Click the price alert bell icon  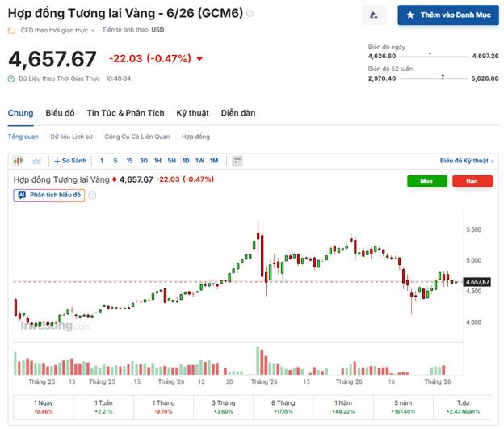(x=372, y=15)
